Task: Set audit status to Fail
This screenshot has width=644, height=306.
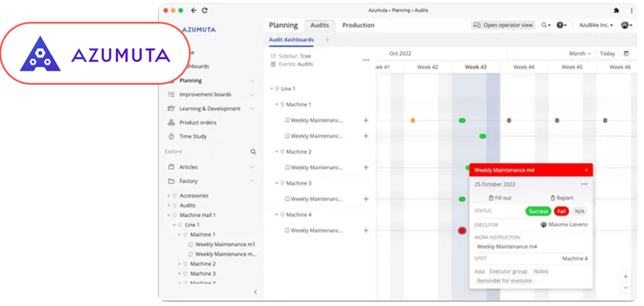Action: (561, 212)
